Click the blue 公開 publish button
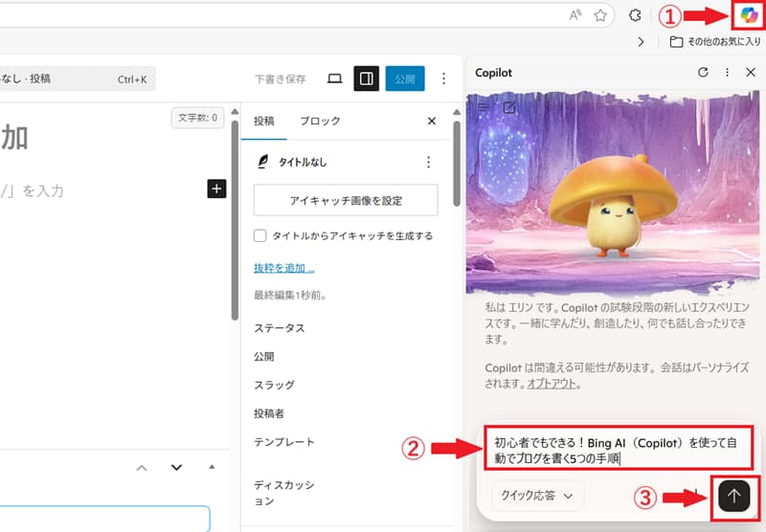The height and width of the screenshot is (532, 766). (x=405, y=78)
